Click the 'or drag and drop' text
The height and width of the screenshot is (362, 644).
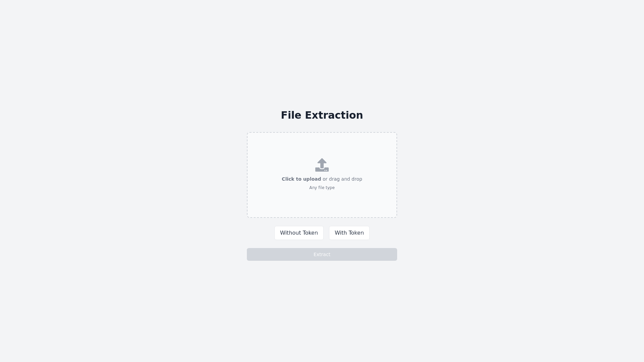coord(342,179)
